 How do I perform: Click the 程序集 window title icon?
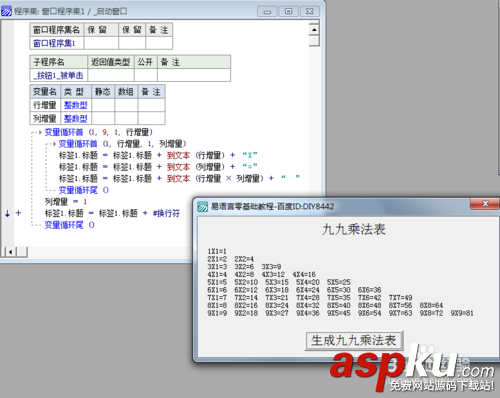point(6,11)
